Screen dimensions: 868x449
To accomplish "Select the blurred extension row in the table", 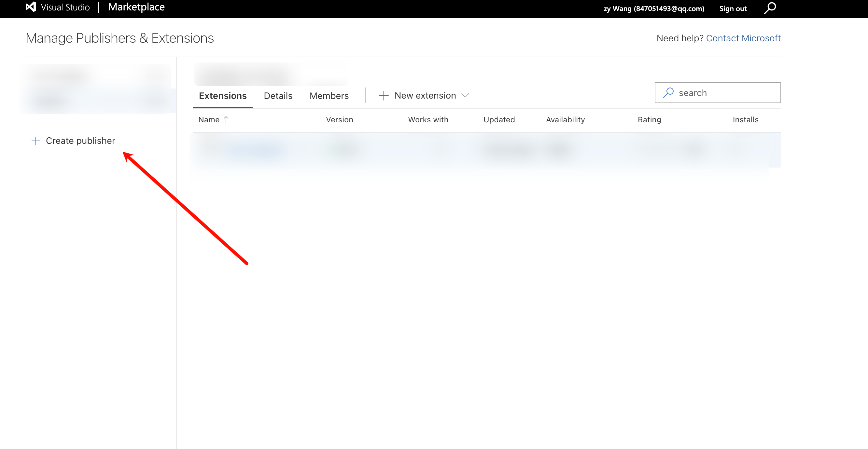I will pyautogui.click(x=487, y=150).
